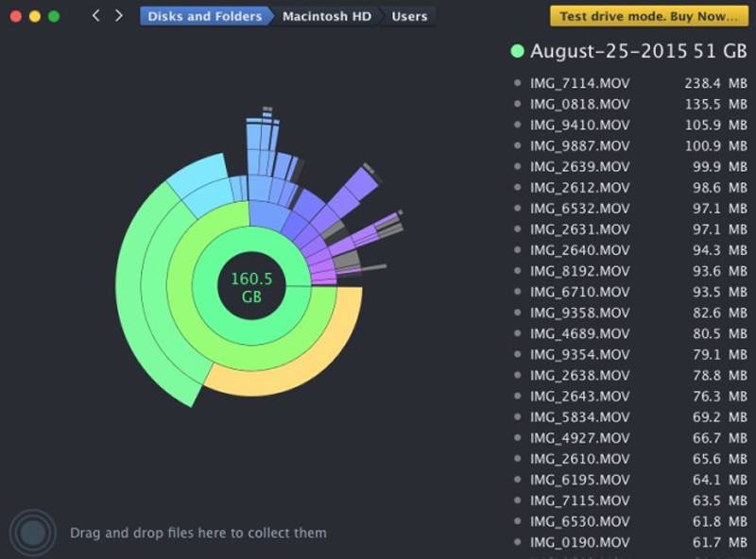Click the bullet beside IMG_7114.MOV

click(x=518, y=83)
